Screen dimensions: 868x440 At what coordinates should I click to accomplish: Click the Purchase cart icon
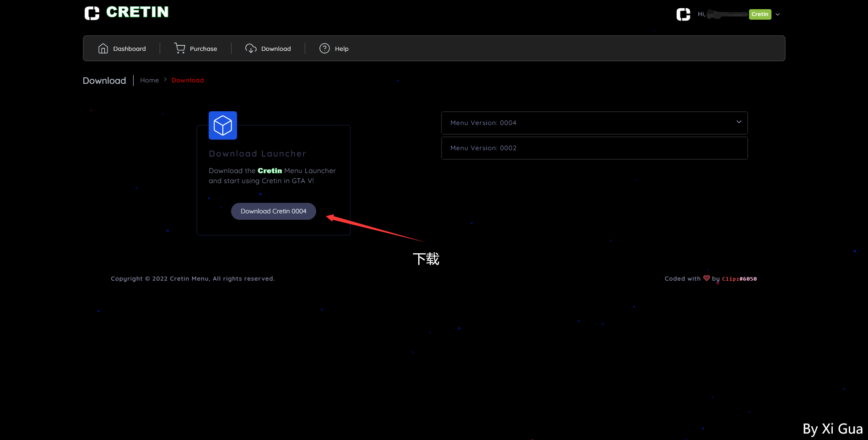pyautogui.click(x=180, y=49)
